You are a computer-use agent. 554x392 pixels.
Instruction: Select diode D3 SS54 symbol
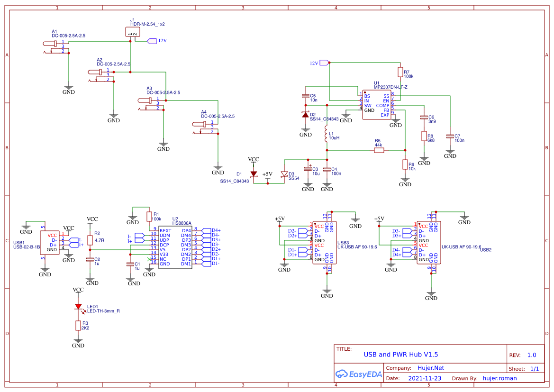(x=284, y=174)
